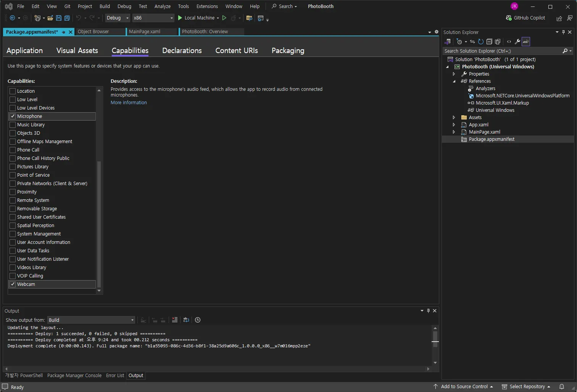Uncheck the Microphone capability

click(13, 116)
